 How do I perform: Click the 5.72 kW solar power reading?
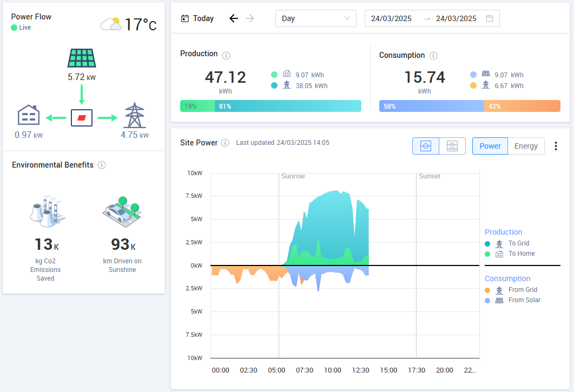(x=82, y=77)
